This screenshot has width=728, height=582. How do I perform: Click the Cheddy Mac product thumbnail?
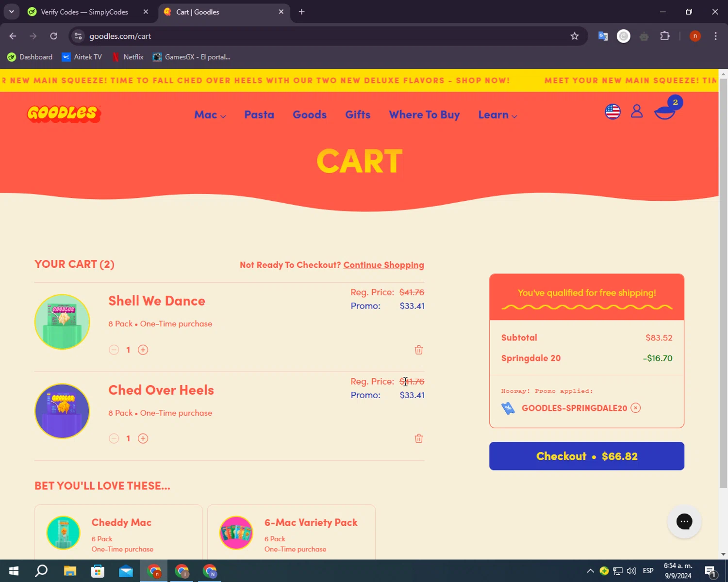coord(63,533)
